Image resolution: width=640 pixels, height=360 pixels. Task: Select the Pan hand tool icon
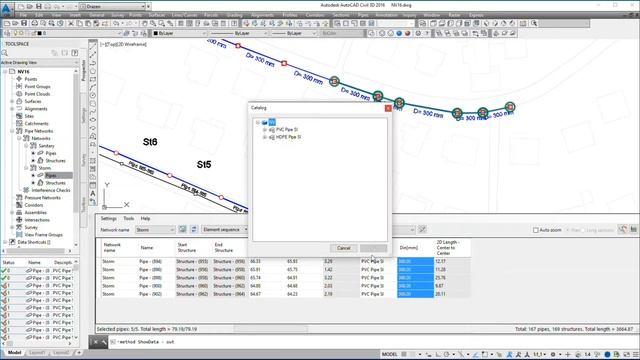tap(144, 24)
